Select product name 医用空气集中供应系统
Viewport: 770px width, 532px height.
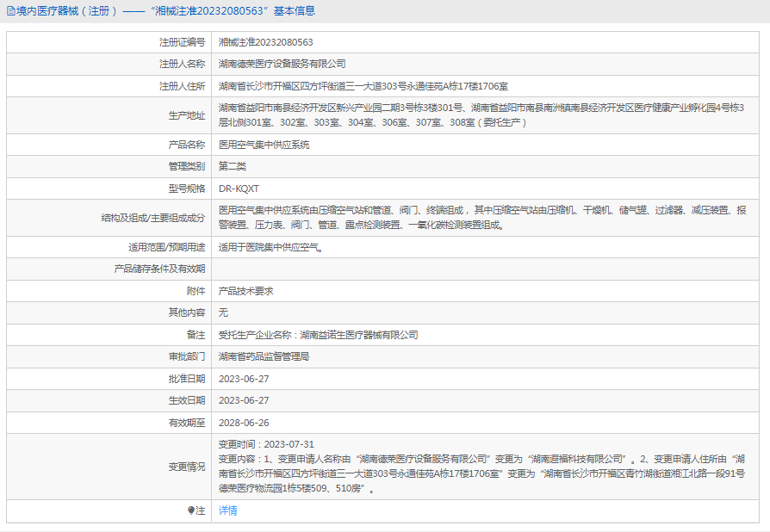pos(264,145)
